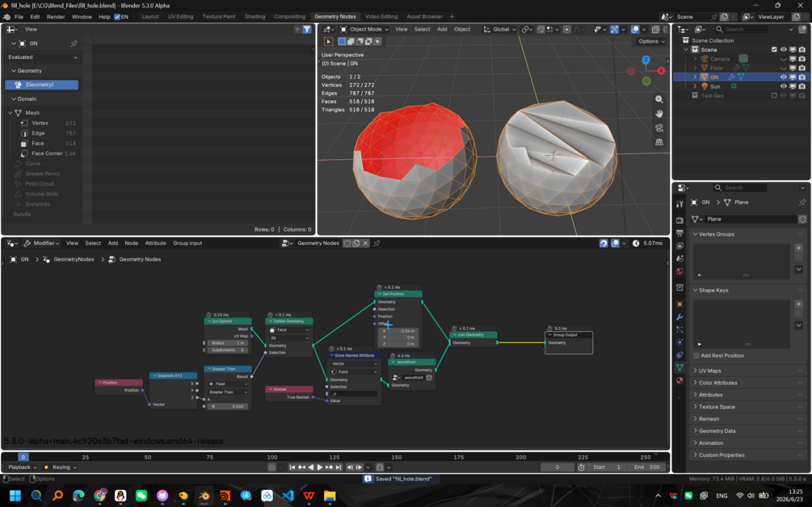Open the Window menu

pos(82,17)
